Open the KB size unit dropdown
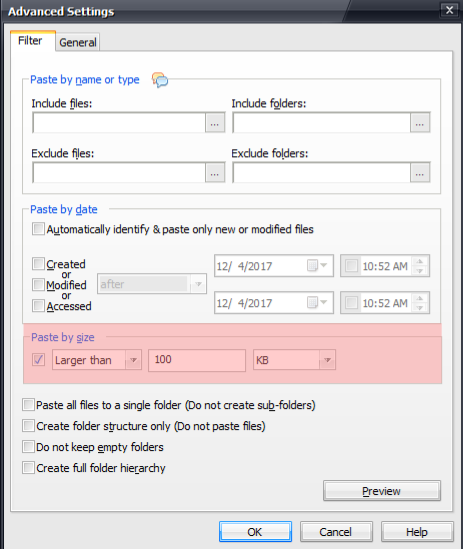This screenshot has height=549, width=463. 294,360
